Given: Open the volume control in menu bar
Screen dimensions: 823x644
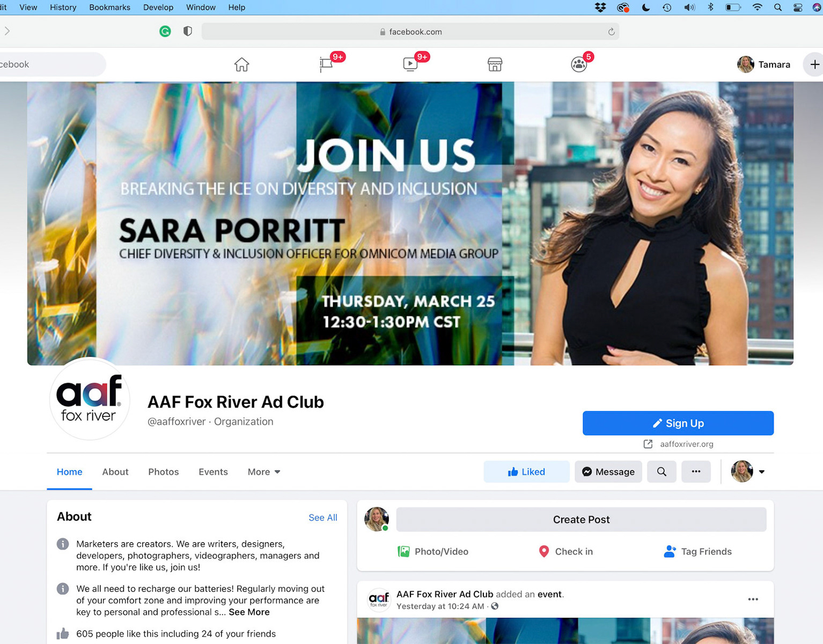Looking at the screenshot, I should [x=689, y=8].
